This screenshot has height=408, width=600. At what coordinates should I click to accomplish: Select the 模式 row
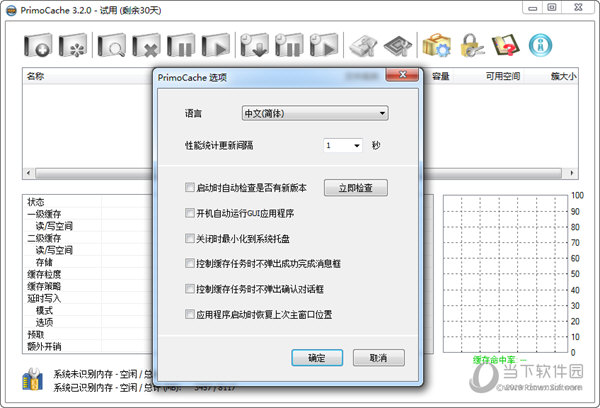pyautogui.click(x=88, y=310)
